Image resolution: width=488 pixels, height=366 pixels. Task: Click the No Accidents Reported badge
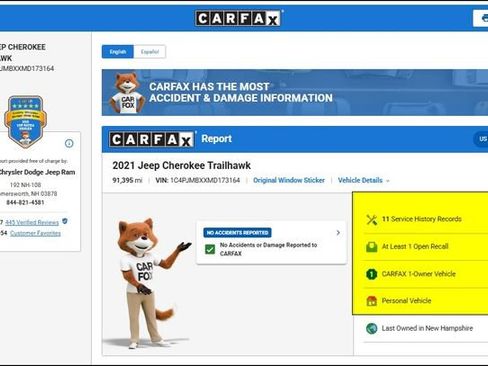[x=237, y=232]
